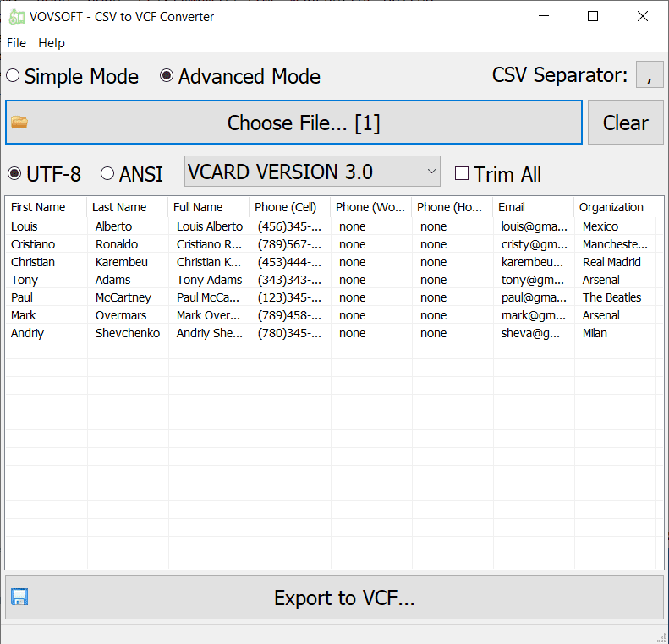
Task: Open the VCARD VERSION 3.0 dropdown
Action: pos(312,172)
